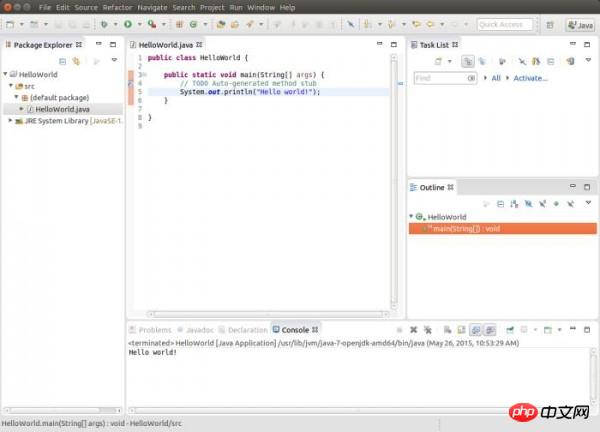The height and width of the screenshot is (432, 600).
Task: Click the New wizard toolbar icon
Action: click(x=10, y=24)
